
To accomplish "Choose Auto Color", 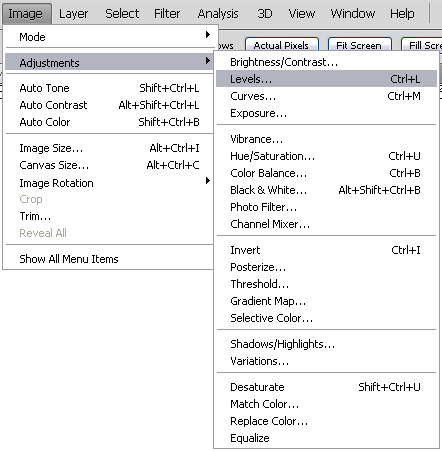I will (x=109, y=122).
